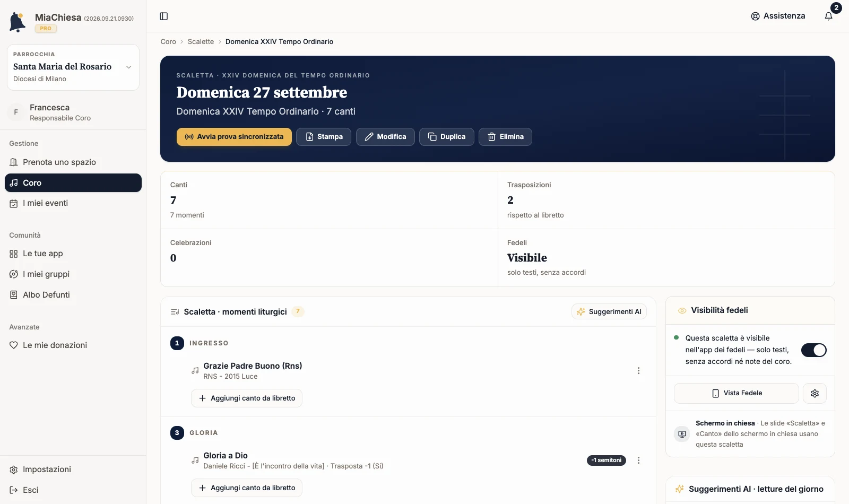Viewport: 849px width, 504px height.
Task: Click the Grazie Padre Buono song title
Action: click(x=253, y=366)
